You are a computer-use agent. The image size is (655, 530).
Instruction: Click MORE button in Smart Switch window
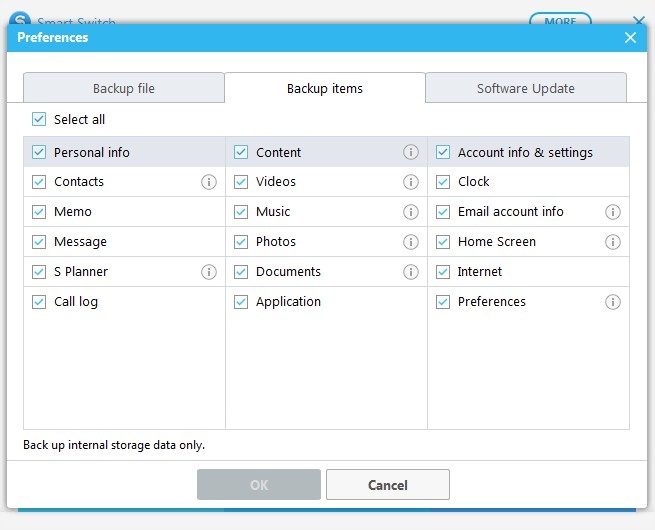coord(560,19)
